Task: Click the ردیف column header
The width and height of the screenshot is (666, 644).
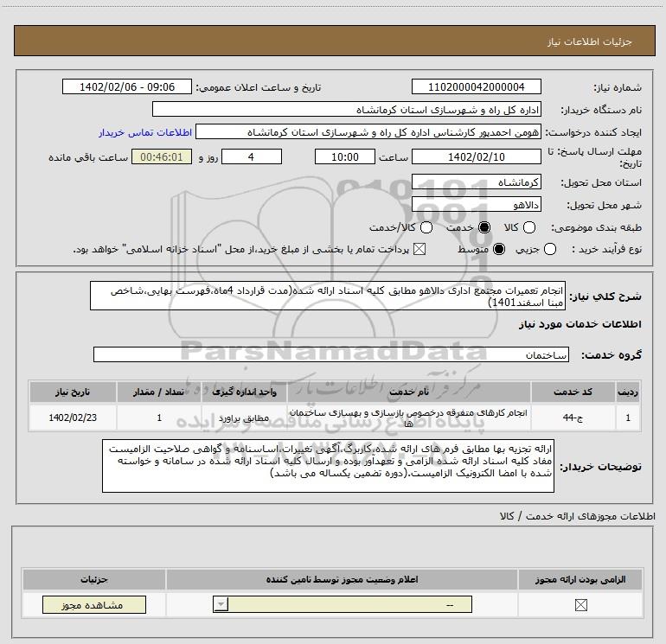Action: pos(628,392)
